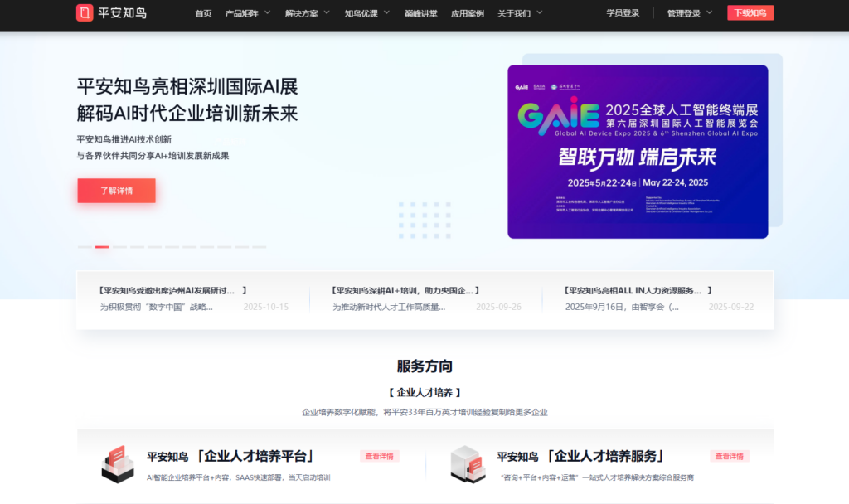Click the arrow icon on the 泸州AI发展研讨 news item

[246, 290]
